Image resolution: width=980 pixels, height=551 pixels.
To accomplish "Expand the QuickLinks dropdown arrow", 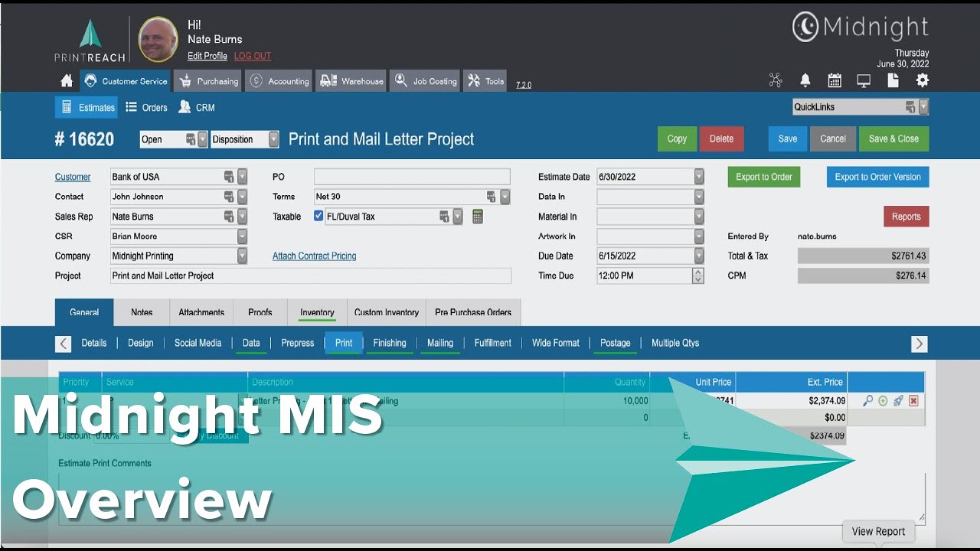I will [923, 107].
